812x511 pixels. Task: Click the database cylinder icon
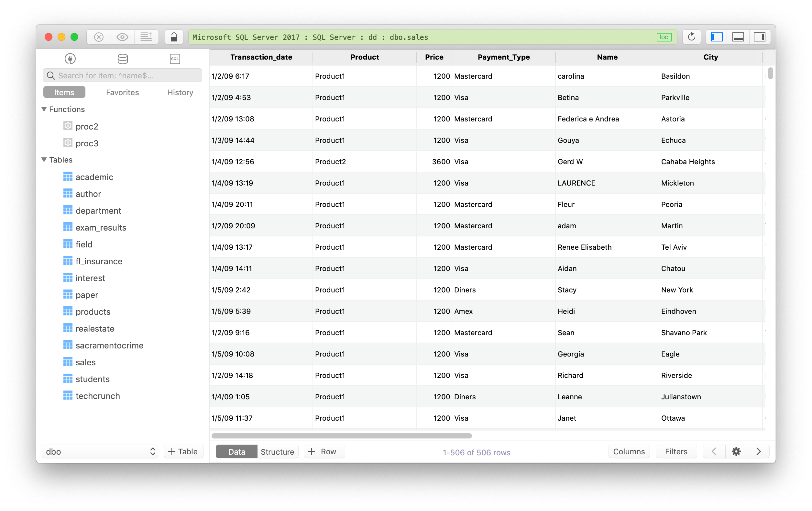[x=122, y=59]
